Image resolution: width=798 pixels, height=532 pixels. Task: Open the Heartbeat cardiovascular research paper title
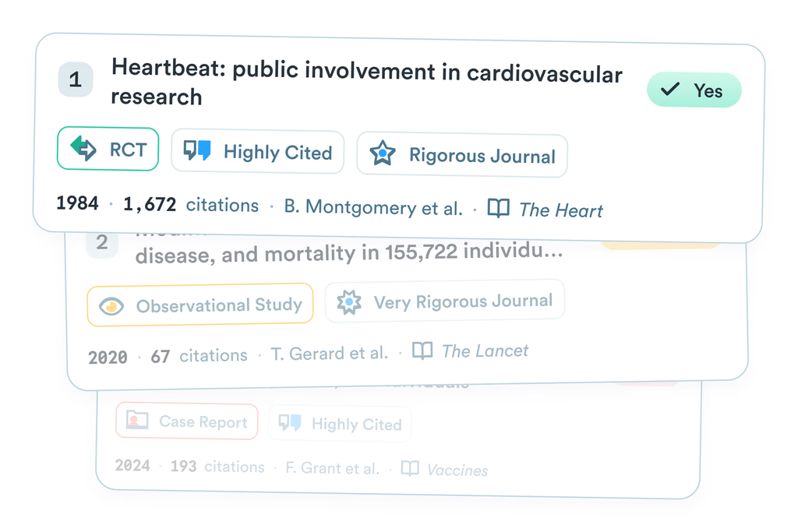(x=366, y=83)
